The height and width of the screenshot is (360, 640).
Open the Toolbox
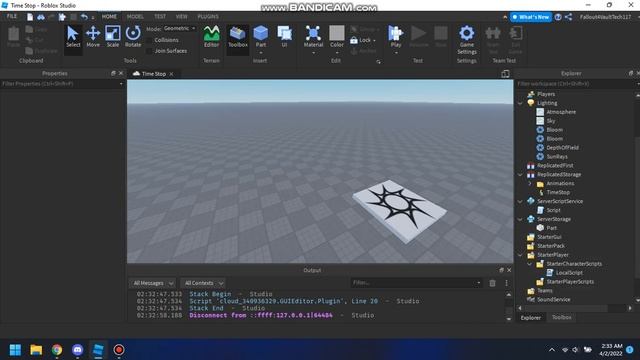238,37
